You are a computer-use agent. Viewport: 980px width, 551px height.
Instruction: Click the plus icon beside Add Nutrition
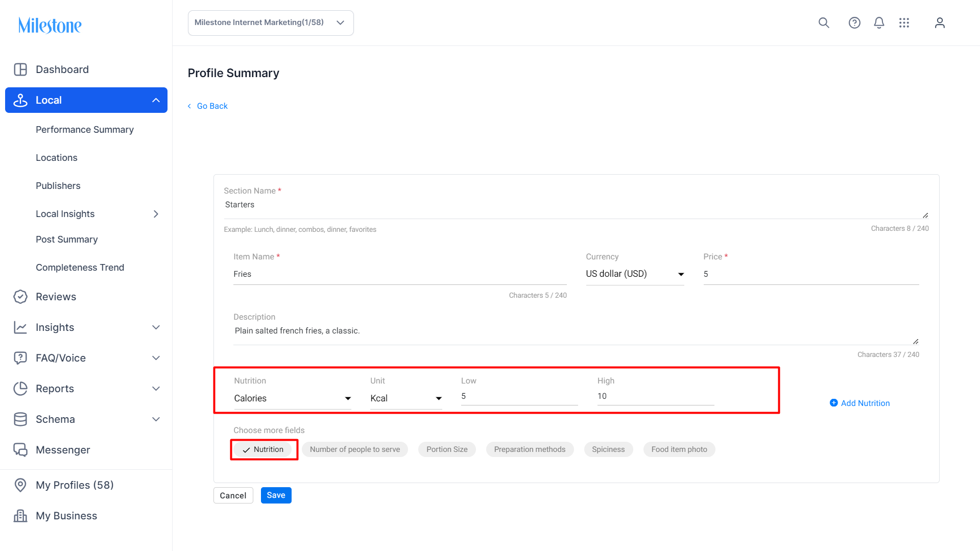(x=833, y=403)
